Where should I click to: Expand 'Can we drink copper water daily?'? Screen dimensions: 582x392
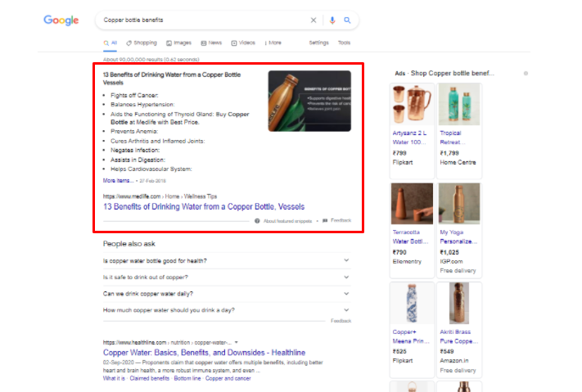point(226,294)
